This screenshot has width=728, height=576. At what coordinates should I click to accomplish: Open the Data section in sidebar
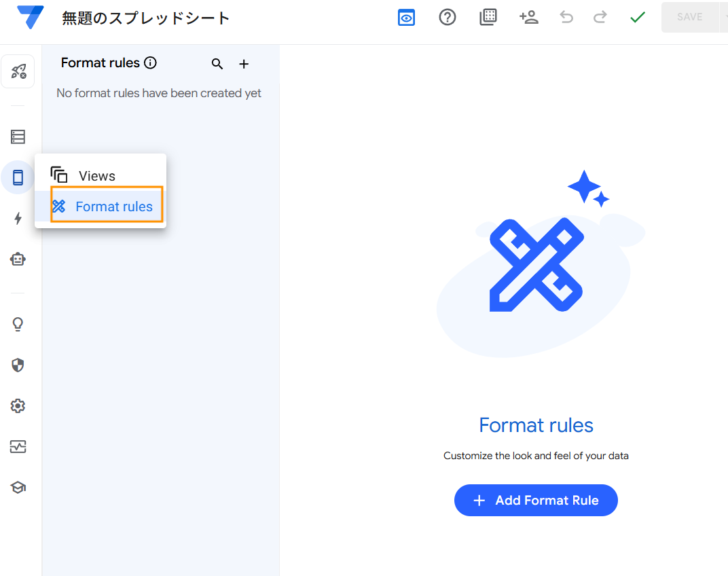point(18,137)
